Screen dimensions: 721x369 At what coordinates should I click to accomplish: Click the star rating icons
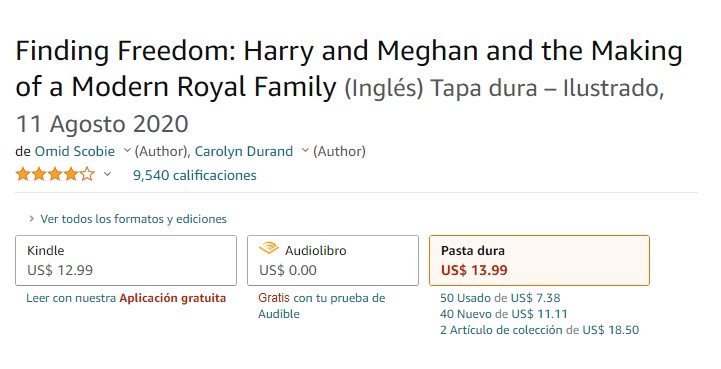(55, 175)
